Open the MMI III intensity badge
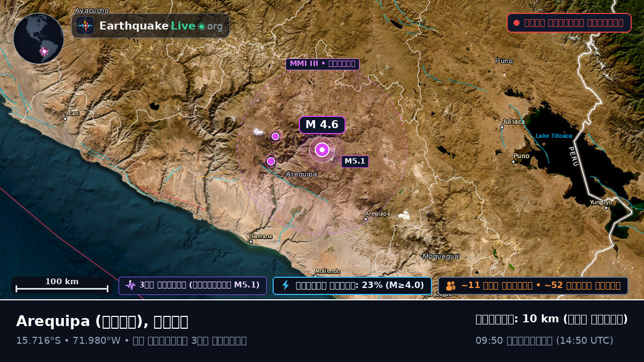The width and height of the screenshot is (644, 362). (323, 64)
